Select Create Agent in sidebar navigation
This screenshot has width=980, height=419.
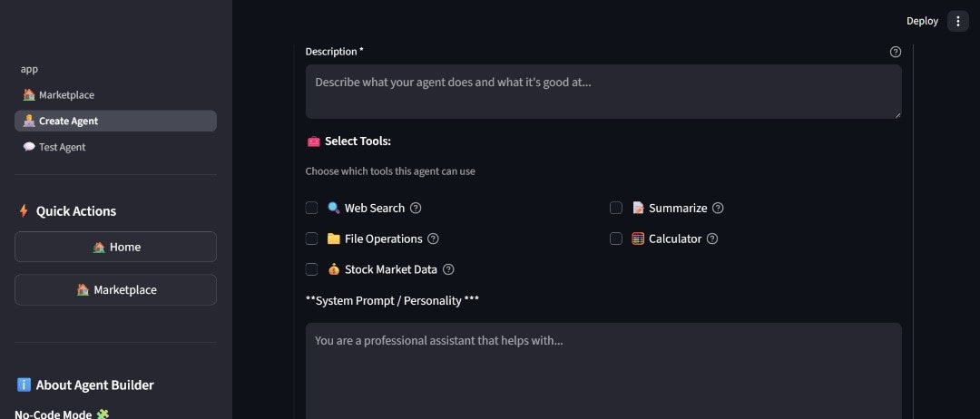click(68, 121)
